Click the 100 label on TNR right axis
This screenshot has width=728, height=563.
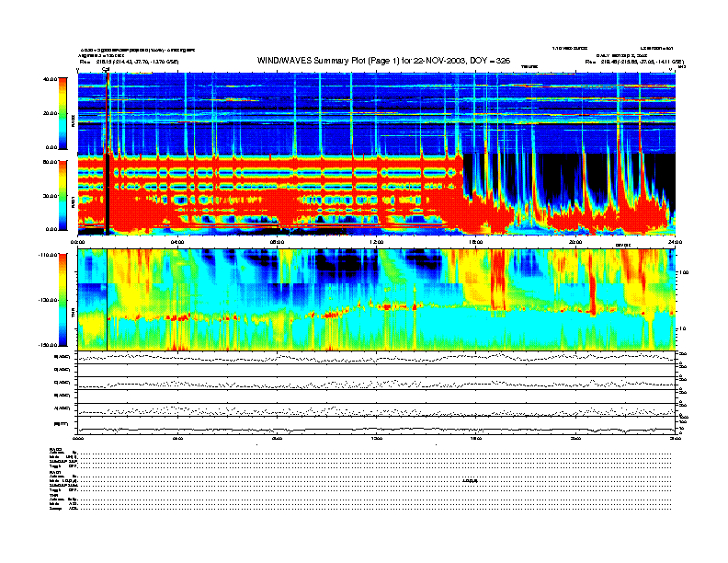click(683, 272)
